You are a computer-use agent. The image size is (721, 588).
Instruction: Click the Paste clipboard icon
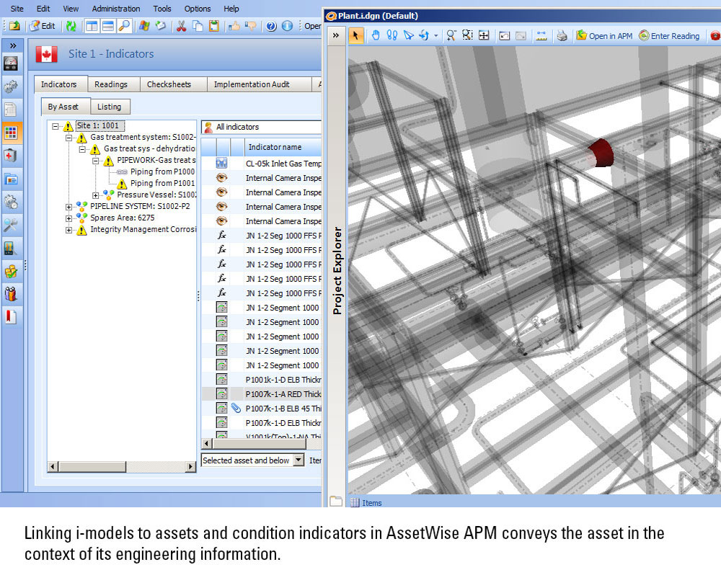point(214,26)
